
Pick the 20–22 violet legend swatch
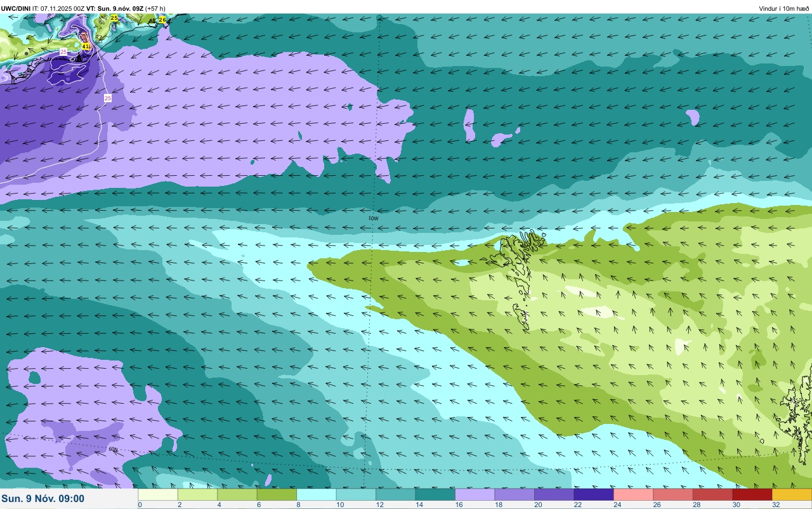pyautogui.click(x=554, y=494)
